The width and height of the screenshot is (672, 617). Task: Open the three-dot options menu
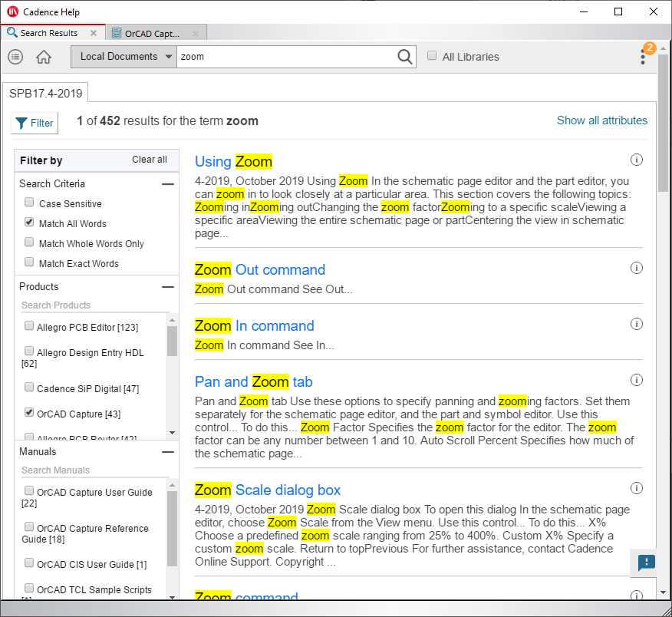coord(642,57)
